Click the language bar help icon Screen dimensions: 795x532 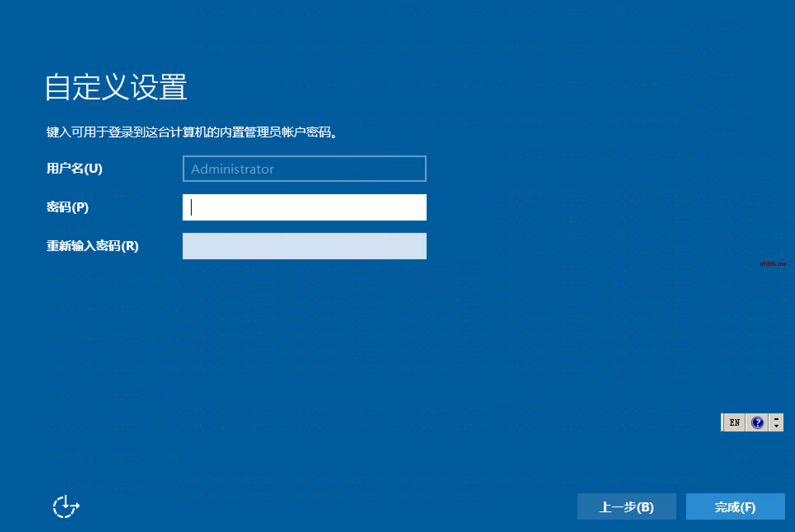(x=757, y=422)
